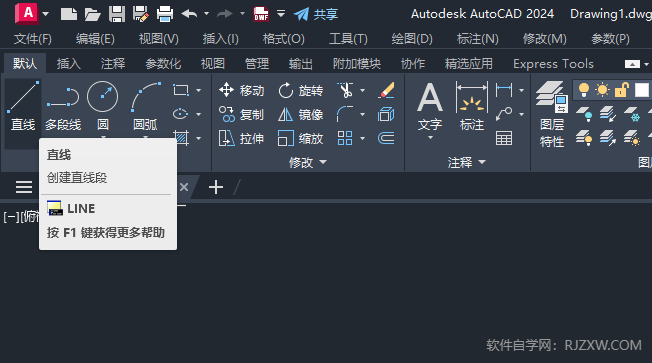Switch to the 参数化 ribbon tab
This screenshot has height=363, width=652.
[x=163, y=64]
